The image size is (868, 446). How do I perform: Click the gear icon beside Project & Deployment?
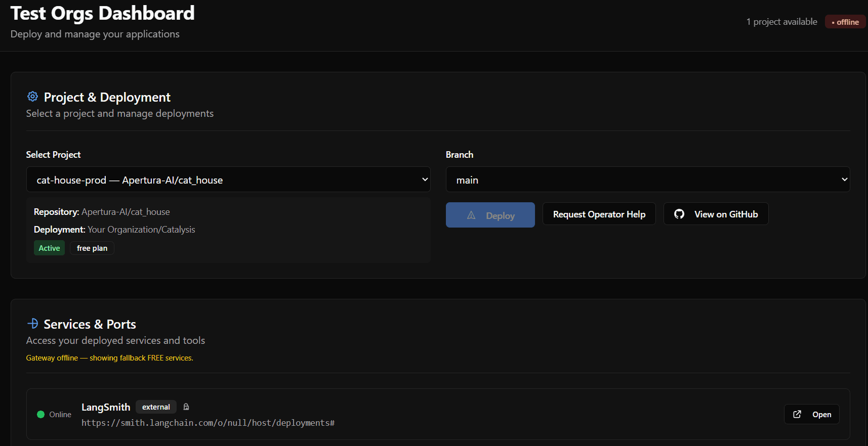pyautogui.click(x=32, y=97)
